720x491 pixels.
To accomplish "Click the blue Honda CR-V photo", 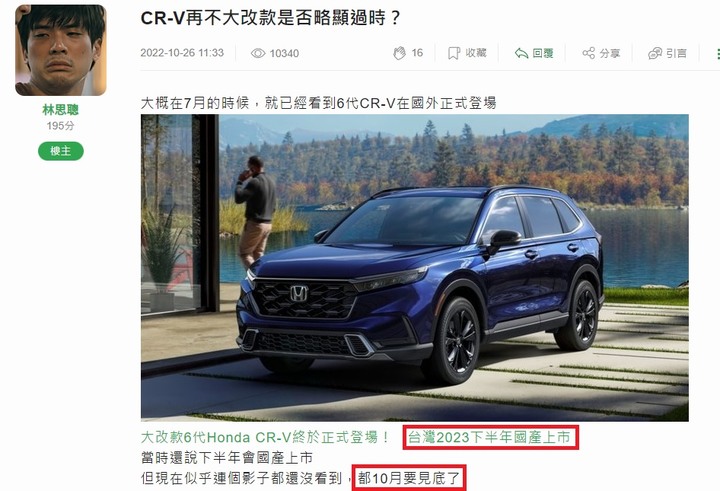I will pos(415,267).
